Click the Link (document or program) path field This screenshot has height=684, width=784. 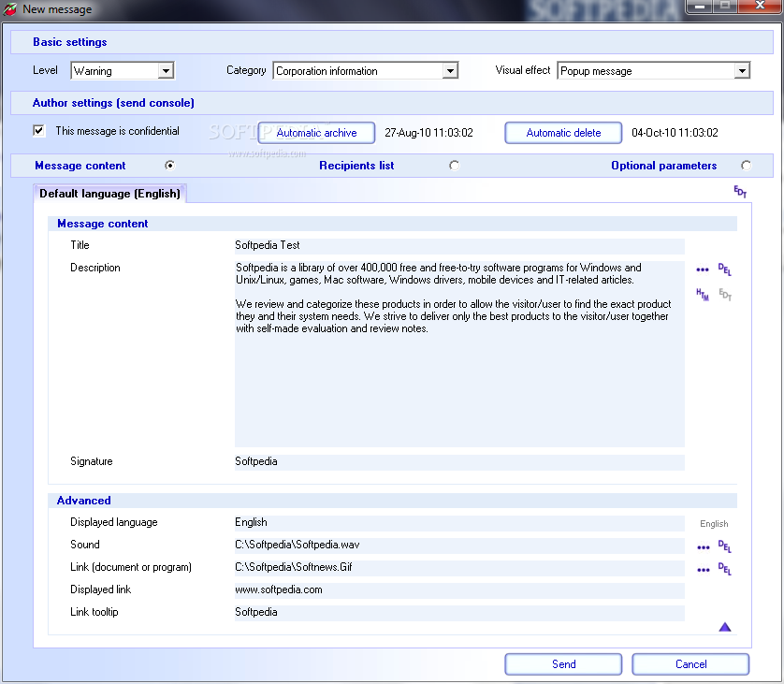(x=459, y=568)
